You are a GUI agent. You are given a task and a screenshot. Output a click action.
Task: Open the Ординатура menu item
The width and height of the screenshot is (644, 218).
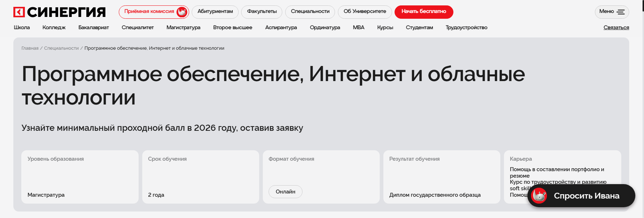[x=325, y=27]
